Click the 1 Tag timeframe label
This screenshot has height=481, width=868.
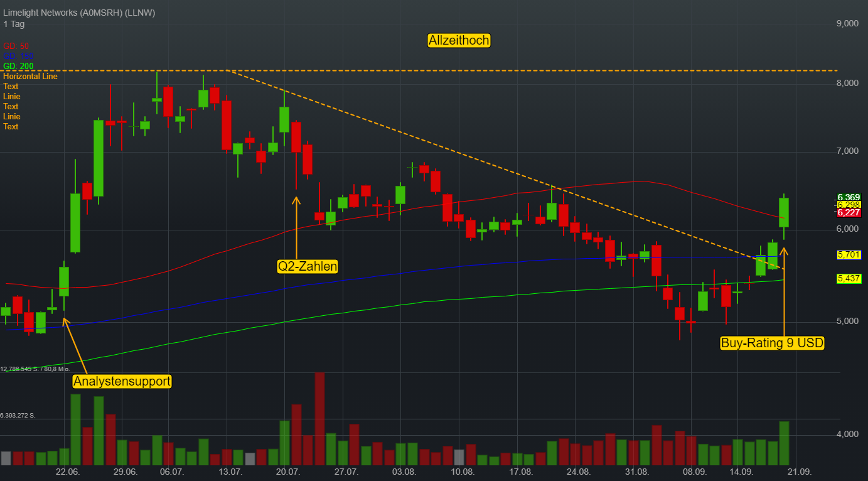pos(14,24)
